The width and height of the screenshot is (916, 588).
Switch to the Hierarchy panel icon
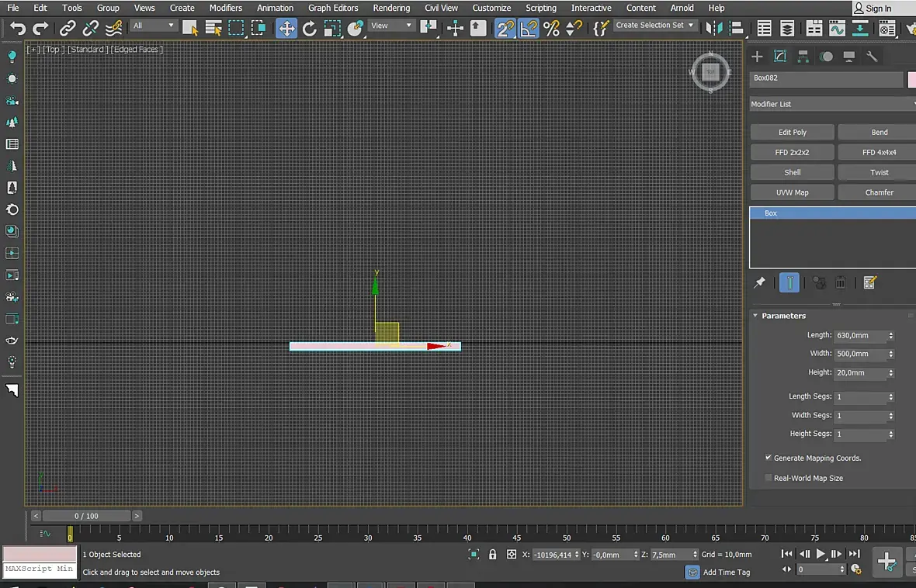click(x=803, y=57)
